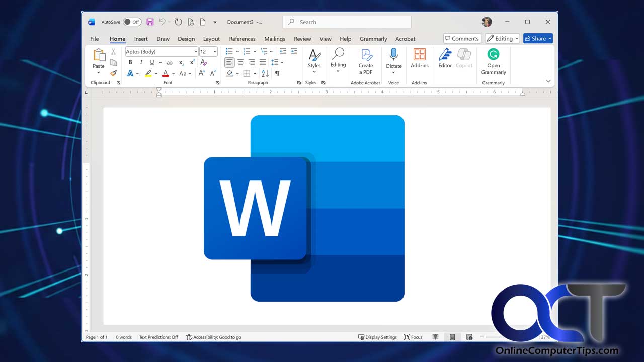Apply the yellow text highlight color
644x362 pixels.
pyautogui.click(x=148, y=73)
